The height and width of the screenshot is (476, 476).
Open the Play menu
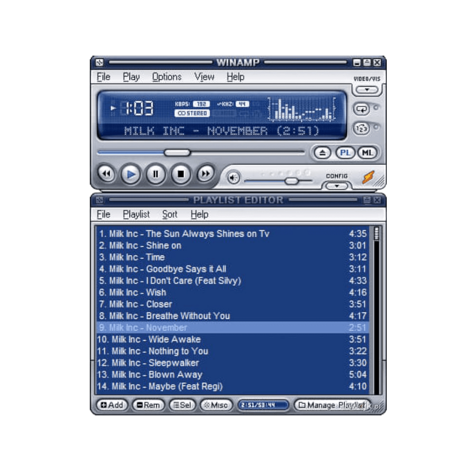coord(131,77)
